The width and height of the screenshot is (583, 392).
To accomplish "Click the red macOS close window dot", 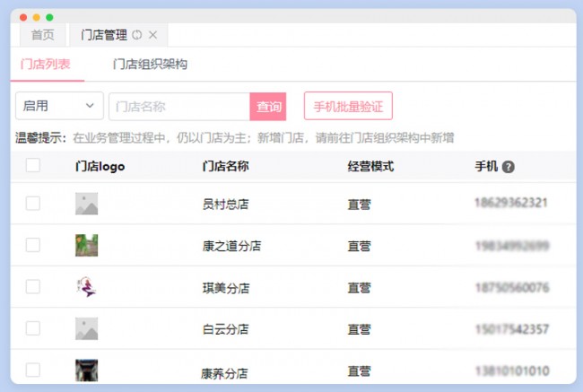I will point(23,17).
